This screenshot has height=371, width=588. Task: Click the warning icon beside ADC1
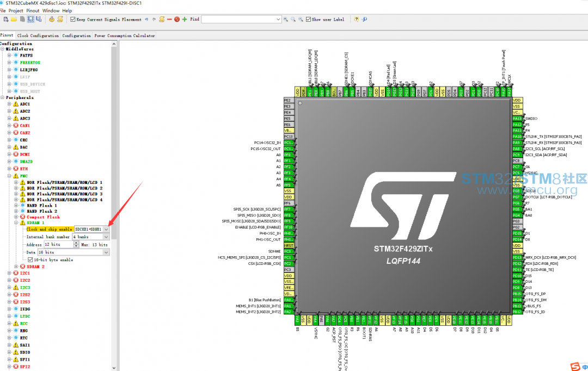pos(16,104)
